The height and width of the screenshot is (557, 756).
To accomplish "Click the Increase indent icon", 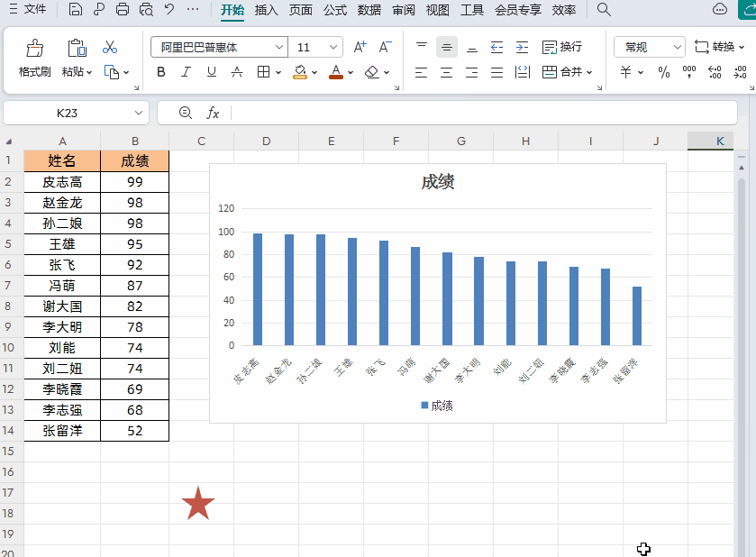I will point(522,47).
